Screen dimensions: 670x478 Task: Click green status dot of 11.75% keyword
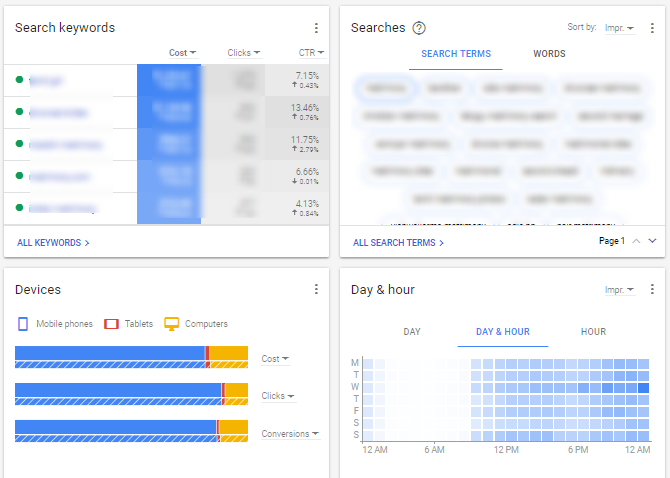coord(19,144)
